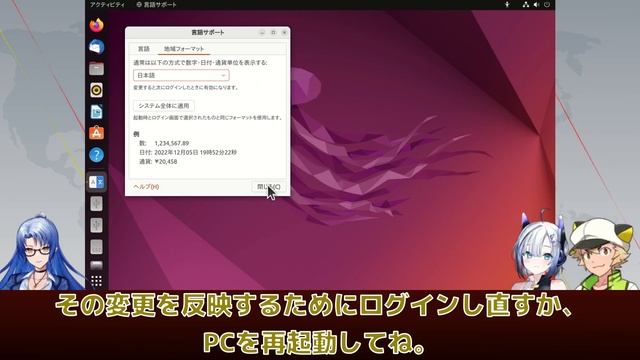
Task: Click the 例 heading
Action: pyautogui.click(x=136, y=134)
